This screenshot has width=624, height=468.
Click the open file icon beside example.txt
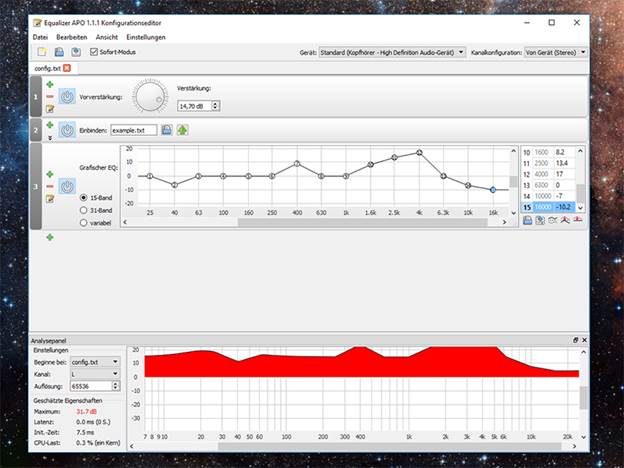tap(167, 130)
